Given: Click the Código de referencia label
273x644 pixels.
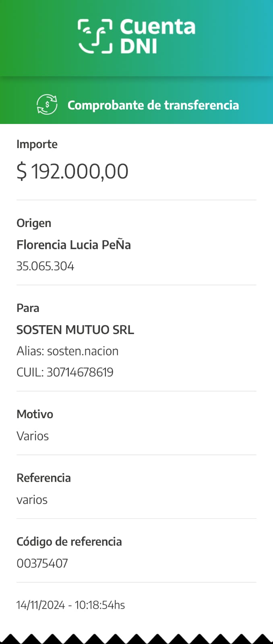Looking at the screenshot, I should tap(69, 541).
